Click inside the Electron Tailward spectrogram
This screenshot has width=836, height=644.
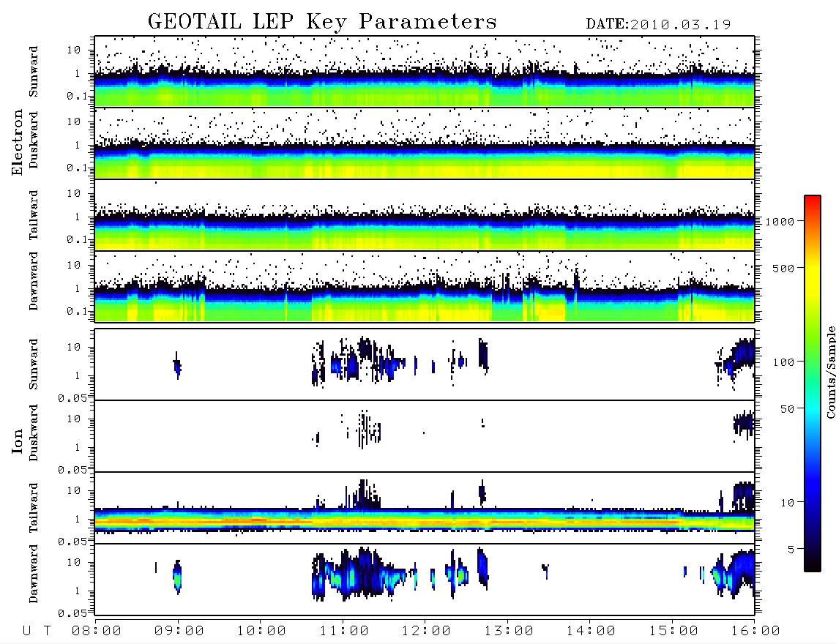coord(425,215)
